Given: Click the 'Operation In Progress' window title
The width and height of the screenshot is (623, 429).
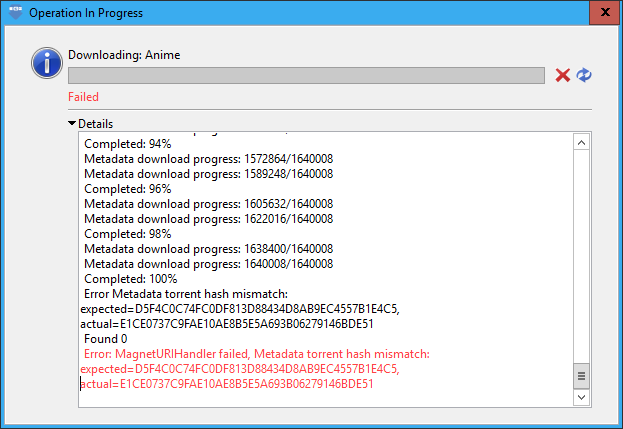Looking at the screenshot, I should tap(86, 13).
